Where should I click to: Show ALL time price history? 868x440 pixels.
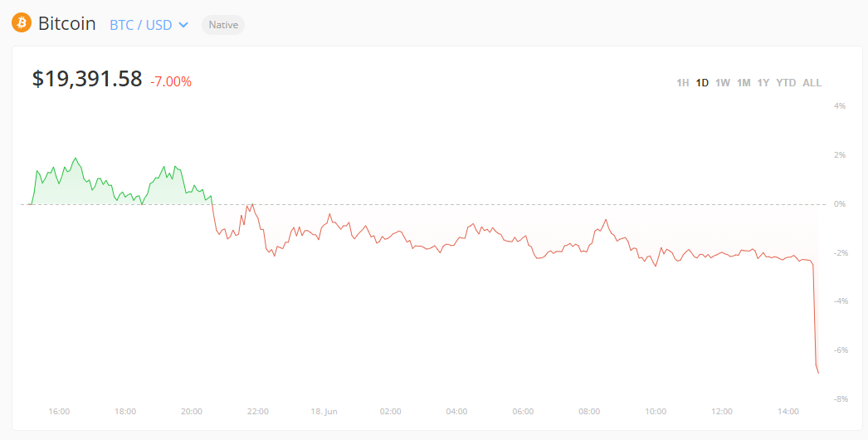812,83
